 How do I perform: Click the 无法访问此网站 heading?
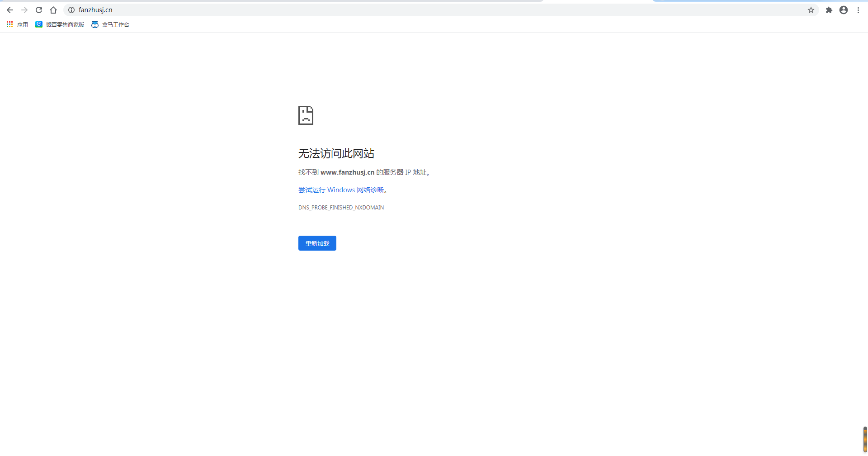(x=336, y=153)
